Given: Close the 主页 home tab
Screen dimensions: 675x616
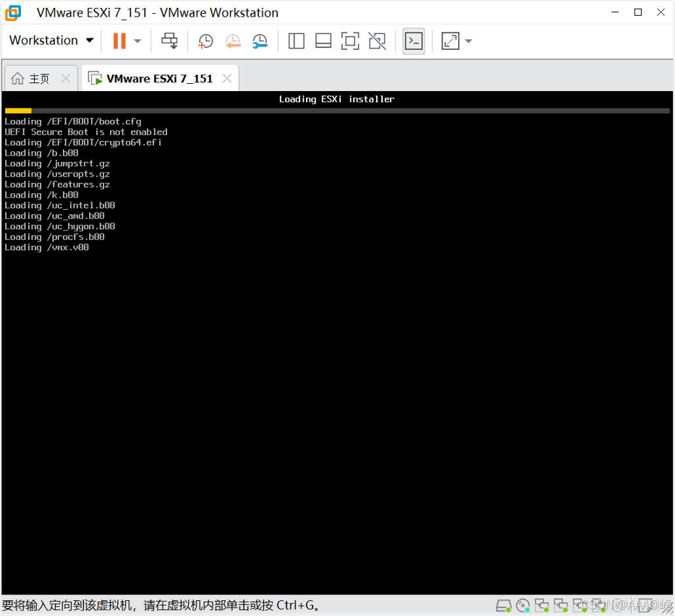Looking at the screenshot, I should tap(66, 78).
